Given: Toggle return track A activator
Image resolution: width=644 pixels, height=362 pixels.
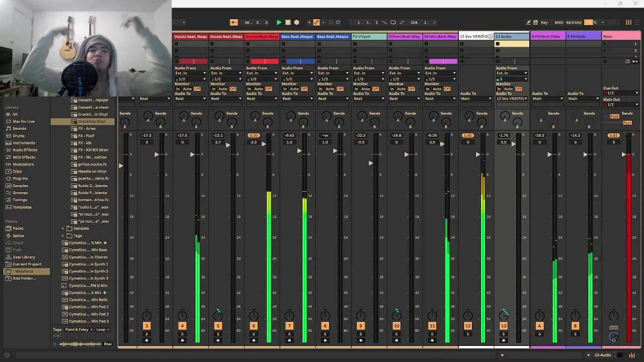Looking at the screenshot, I should 539,326.
